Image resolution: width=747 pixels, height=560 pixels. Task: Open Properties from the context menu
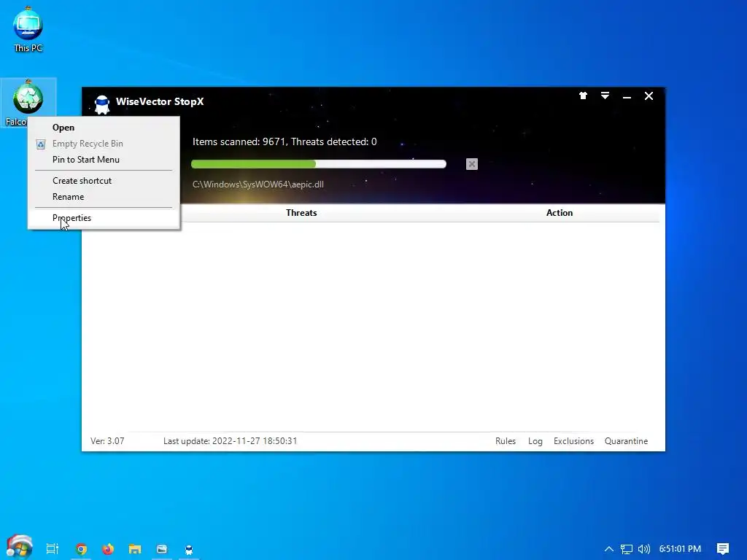coord(104,218)
